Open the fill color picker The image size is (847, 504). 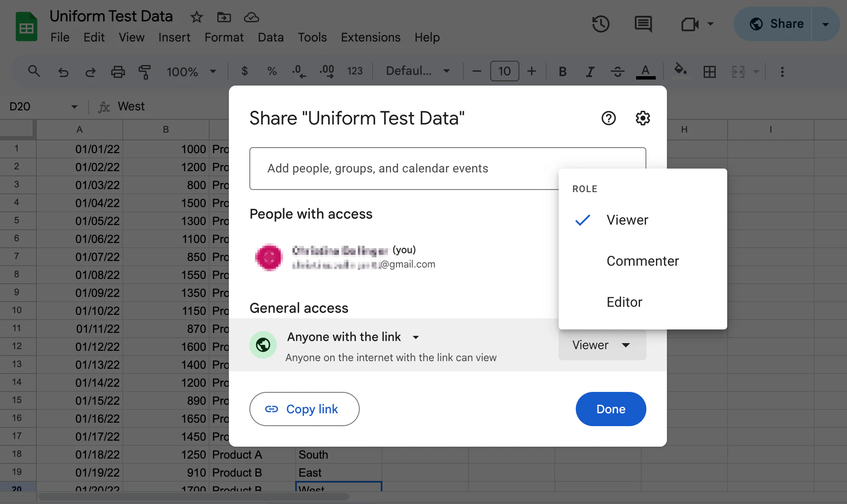(x=681, y=71)
